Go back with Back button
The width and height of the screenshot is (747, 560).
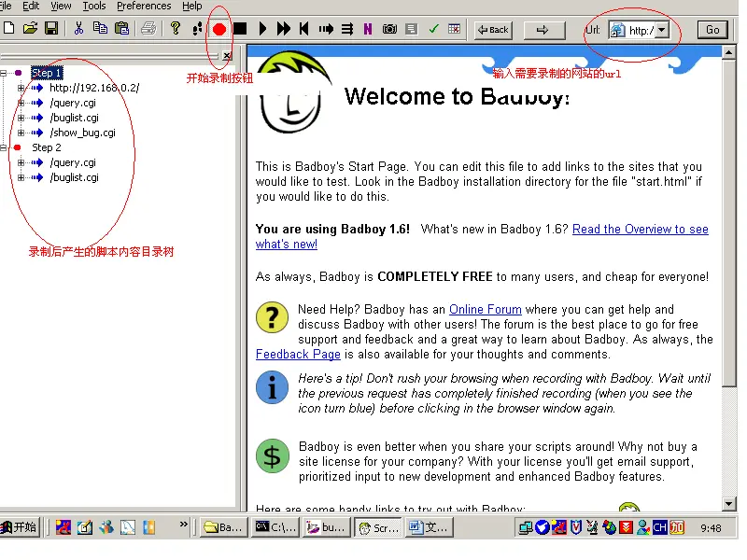pyautogui.click(x=493, y=30)
